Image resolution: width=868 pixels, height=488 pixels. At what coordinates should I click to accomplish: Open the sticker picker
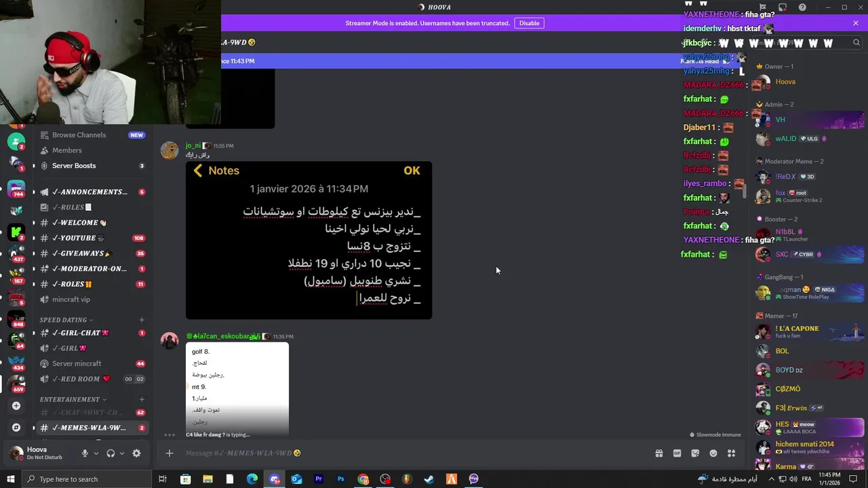pos(695,453)
